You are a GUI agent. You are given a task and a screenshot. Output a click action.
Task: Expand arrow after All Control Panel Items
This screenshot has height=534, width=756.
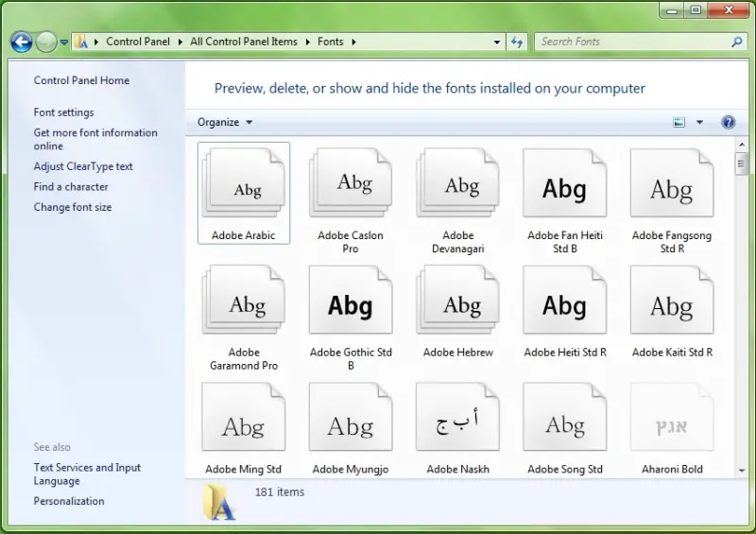(308, 42)
